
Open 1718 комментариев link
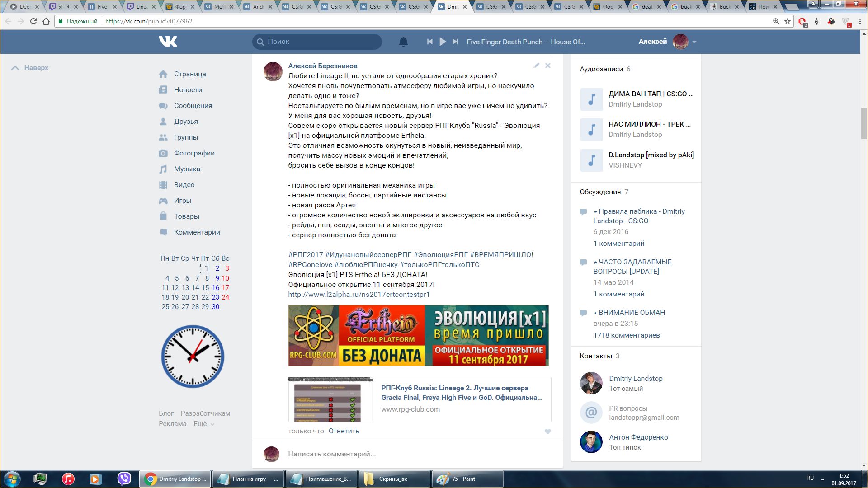(626, 335)
